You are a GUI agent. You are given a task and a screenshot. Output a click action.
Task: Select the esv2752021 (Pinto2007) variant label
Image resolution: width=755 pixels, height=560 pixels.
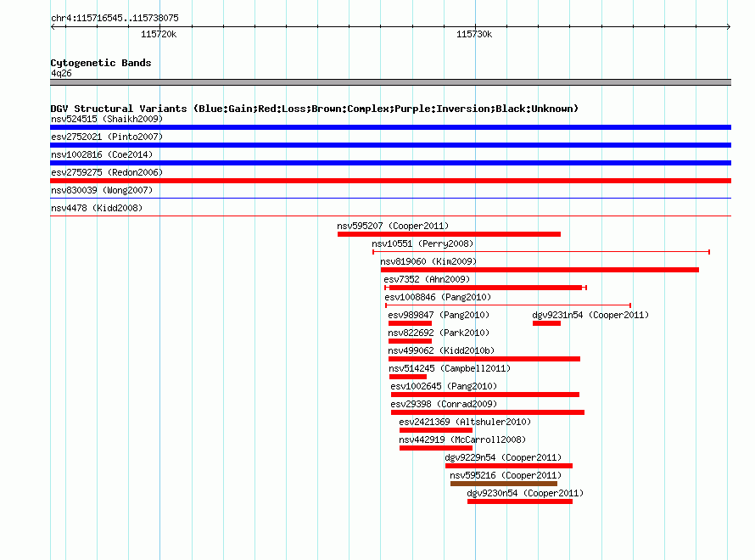coord(107,137)
